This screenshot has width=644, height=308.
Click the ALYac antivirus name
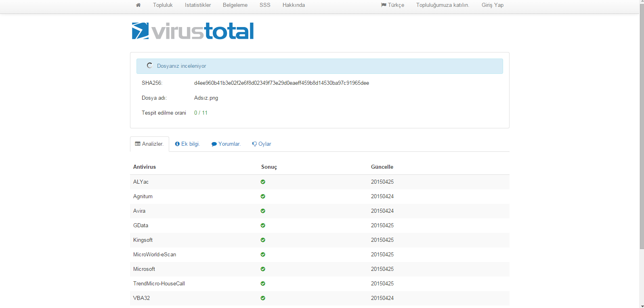(141, 182)
